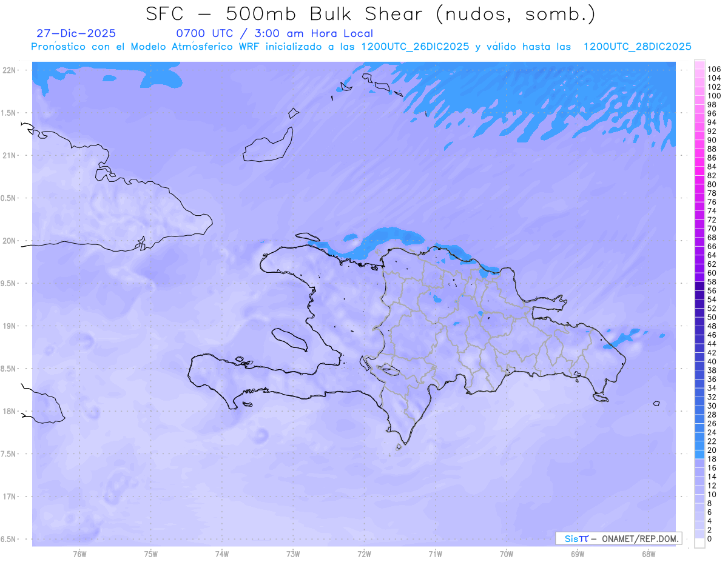Image resolution: width=728 pixels, height=562 pixels.
Task: Click the '10' colorbar value
Action: [712, 495]
